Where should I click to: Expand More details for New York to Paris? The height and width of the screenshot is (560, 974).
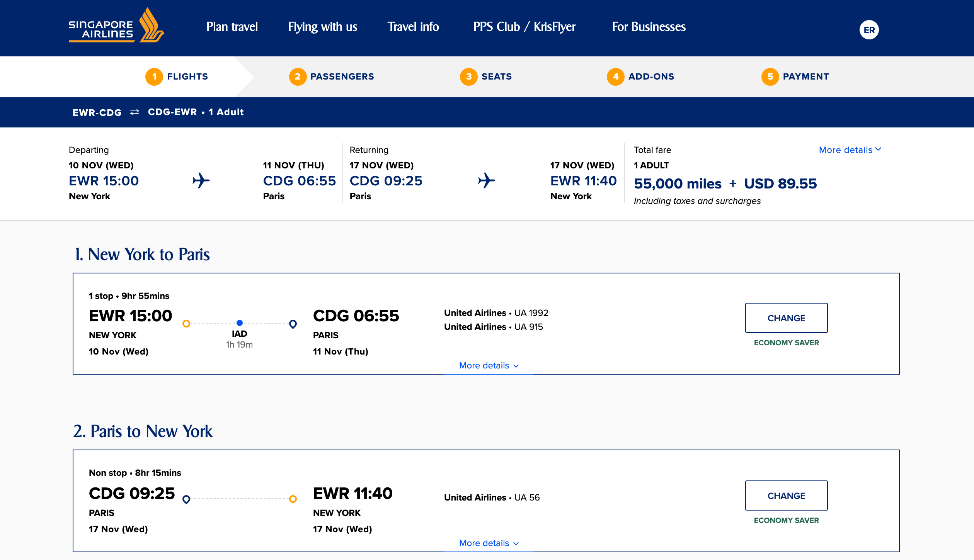coord(489,365)
